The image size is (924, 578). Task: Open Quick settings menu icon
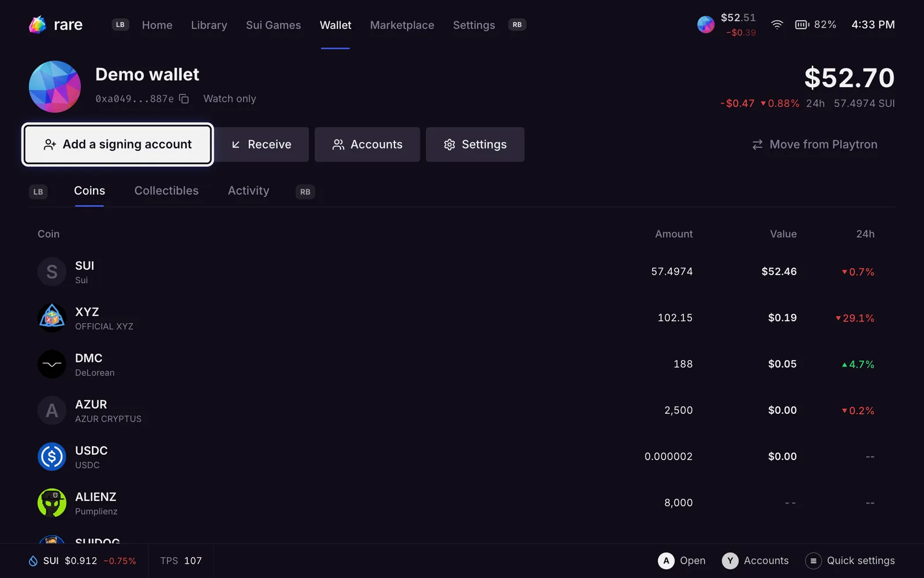813,561
